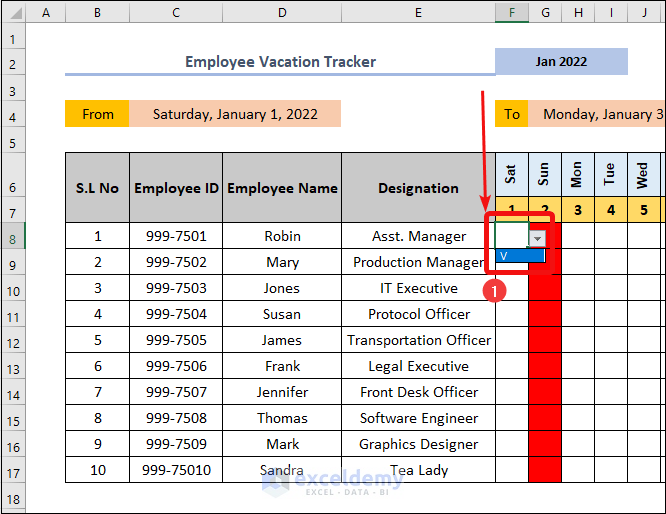Select the Mon day header cell
The height and width of the screenshot is (514, 666).
coord(577,175)
